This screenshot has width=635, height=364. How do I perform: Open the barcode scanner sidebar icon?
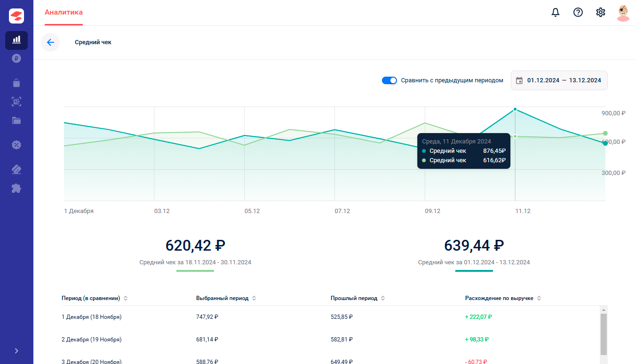click(x=16, y=102)
